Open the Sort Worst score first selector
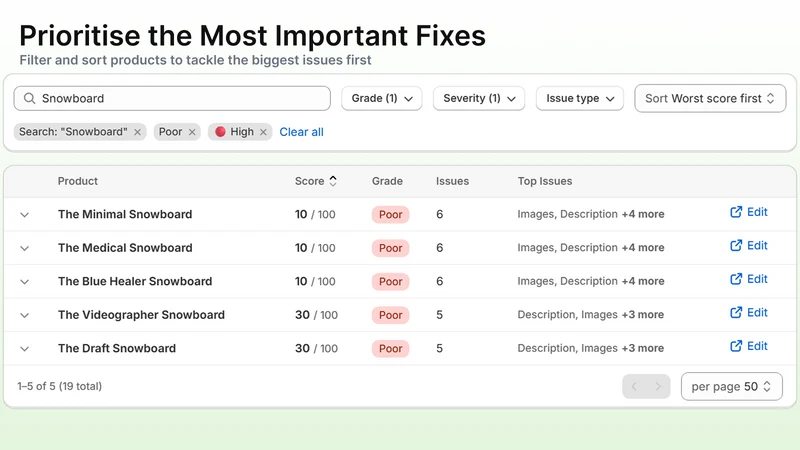 tap(710, 98)
